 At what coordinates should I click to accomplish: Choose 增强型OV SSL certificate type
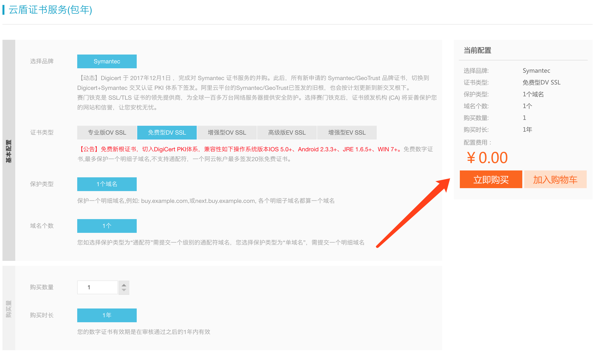click(x=227, y=133)
